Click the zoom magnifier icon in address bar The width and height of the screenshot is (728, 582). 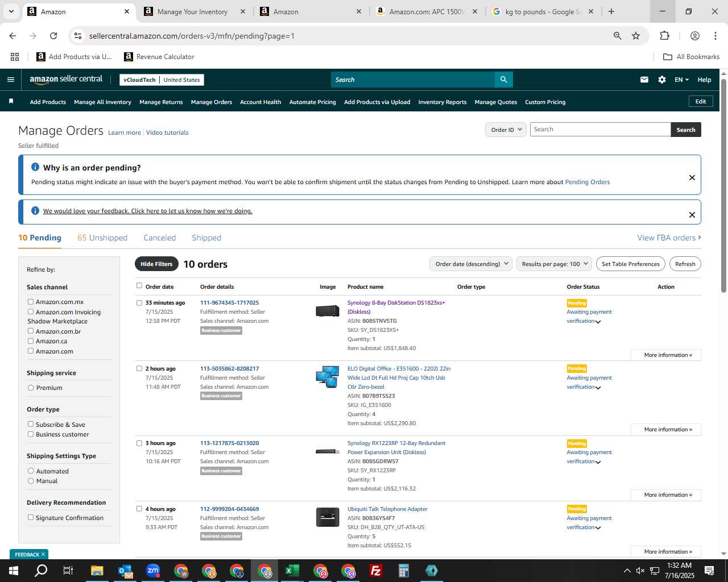pyautogui.click(x=617, y=36)
